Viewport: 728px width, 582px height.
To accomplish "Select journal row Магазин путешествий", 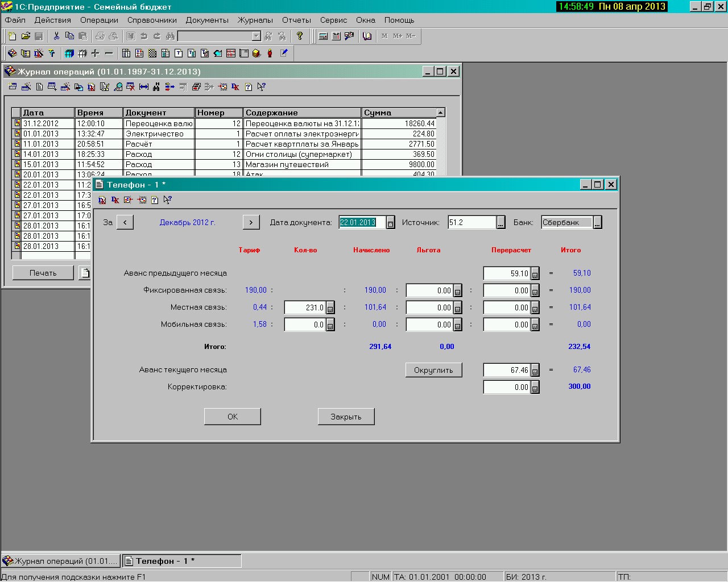I will point(224,164).
